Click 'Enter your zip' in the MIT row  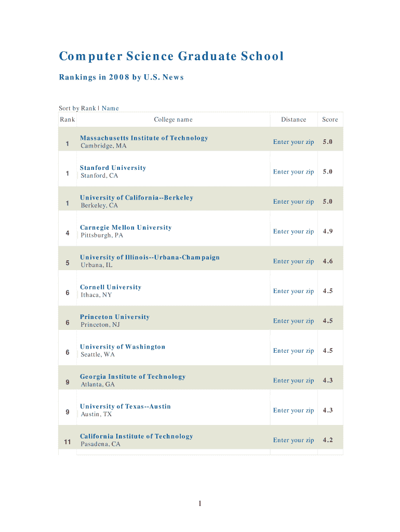coord(294,142)
